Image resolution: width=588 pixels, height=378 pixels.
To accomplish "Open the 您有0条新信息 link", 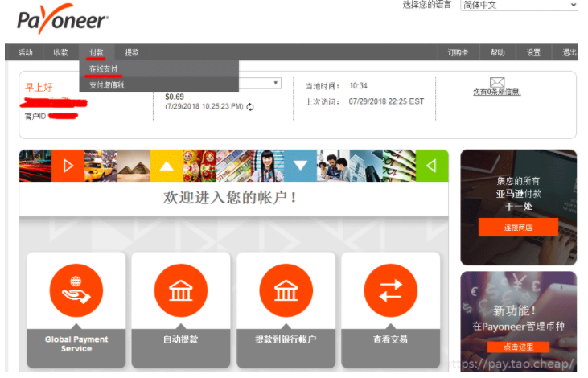I will (497, 92).
